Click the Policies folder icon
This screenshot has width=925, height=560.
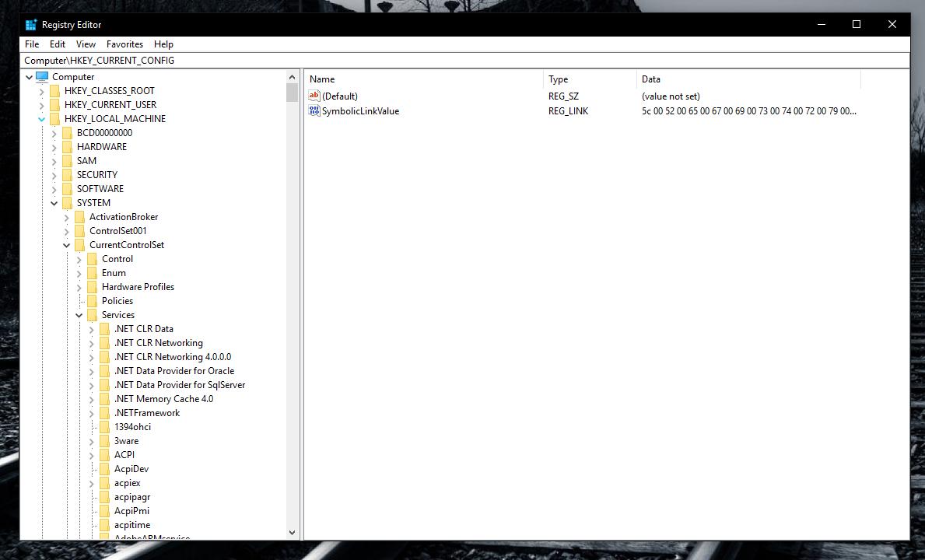coord(92,301)
